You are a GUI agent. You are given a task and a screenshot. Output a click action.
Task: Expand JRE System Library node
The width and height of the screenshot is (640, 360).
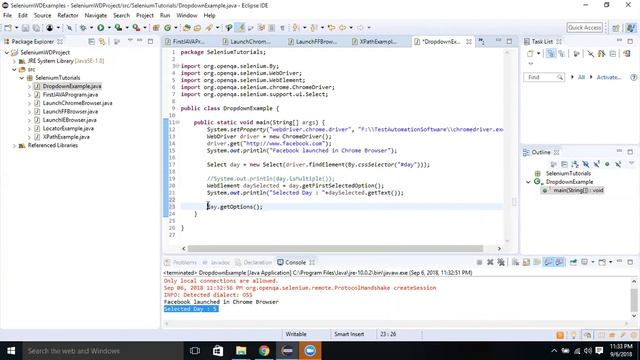coord(14,61)
